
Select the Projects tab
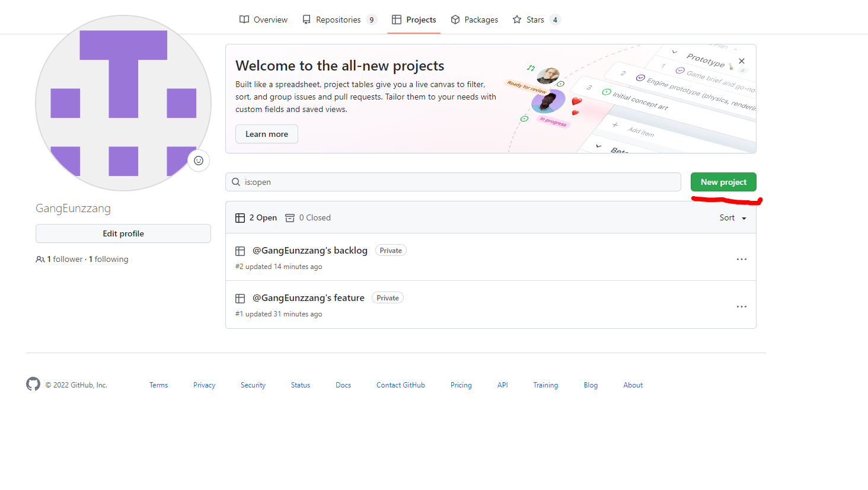click(x=414, y=20)
